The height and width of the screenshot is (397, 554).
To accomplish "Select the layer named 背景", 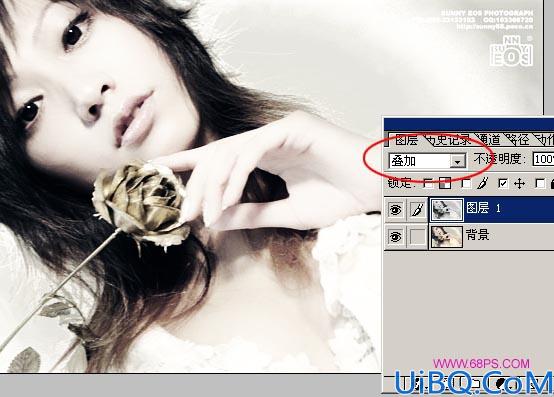I will tap(491, 237).
